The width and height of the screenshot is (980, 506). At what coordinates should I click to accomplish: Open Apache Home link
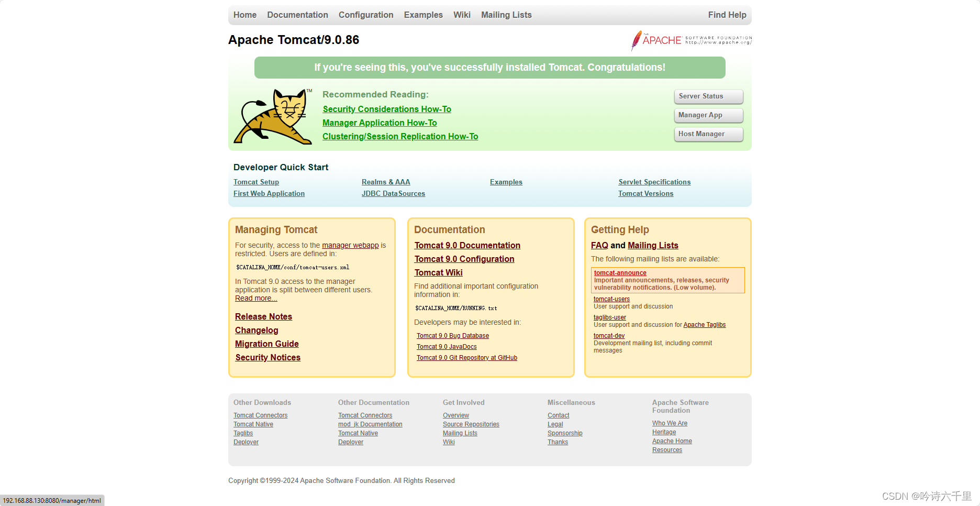point(672,441)
